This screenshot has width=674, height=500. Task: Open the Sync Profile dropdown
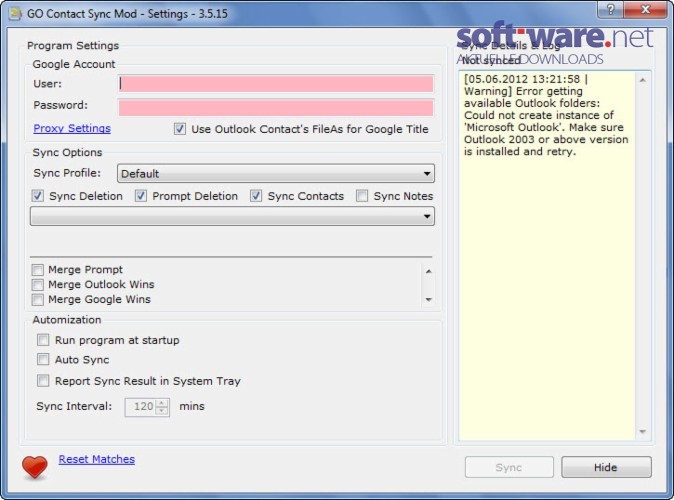276,174
